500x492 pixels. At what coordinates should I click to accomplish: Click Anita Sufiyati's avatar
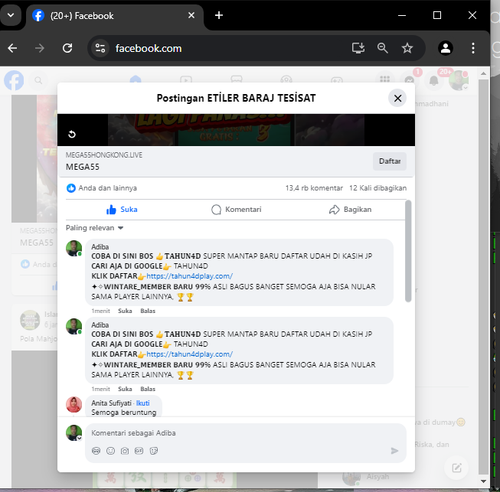pyautogui.click(x=74, y=405)
